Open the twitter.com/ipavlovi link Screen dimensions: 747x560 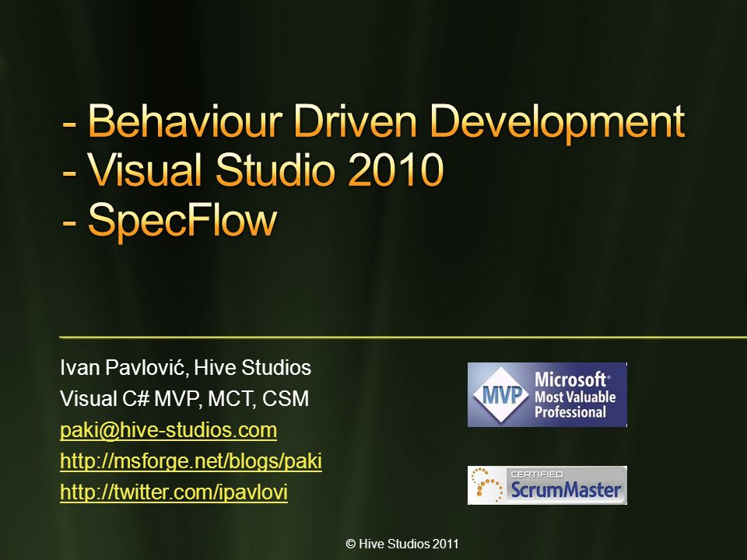[x=174, y=492]
